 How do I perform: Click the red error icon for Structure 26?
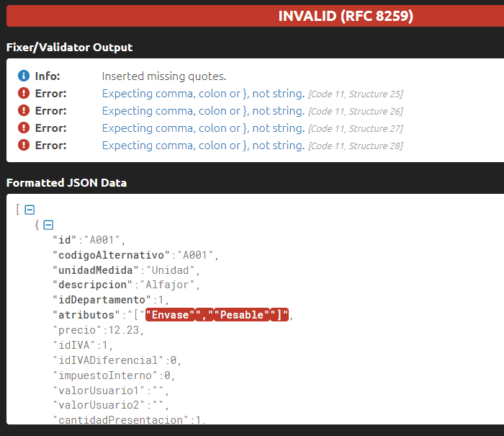(x=23, y=111)
